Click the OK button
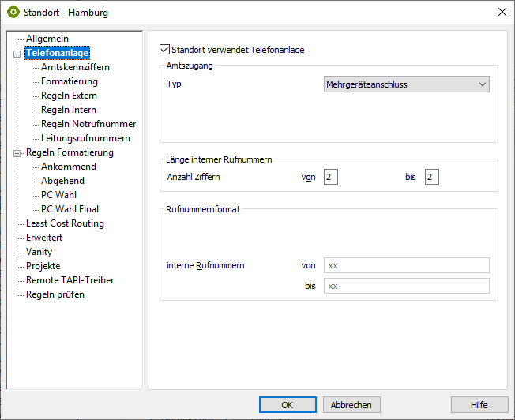Screen dimensions: 515x420 click(288, 404)
